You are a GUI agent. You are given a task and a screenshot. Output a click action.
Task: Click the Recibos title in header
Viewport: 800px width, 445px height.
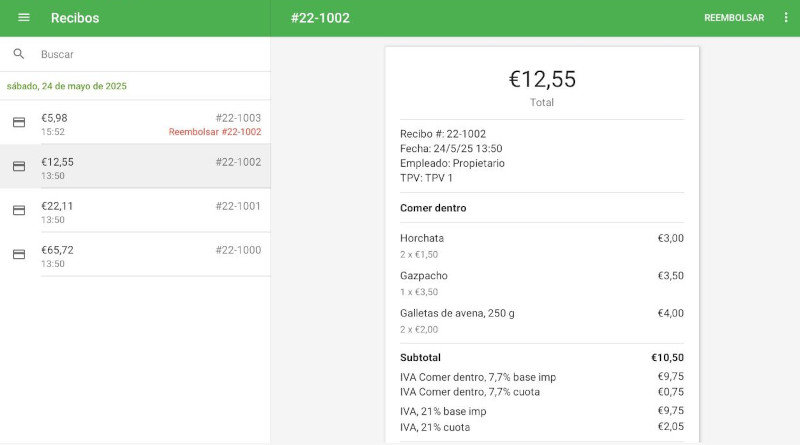[75, 18]
